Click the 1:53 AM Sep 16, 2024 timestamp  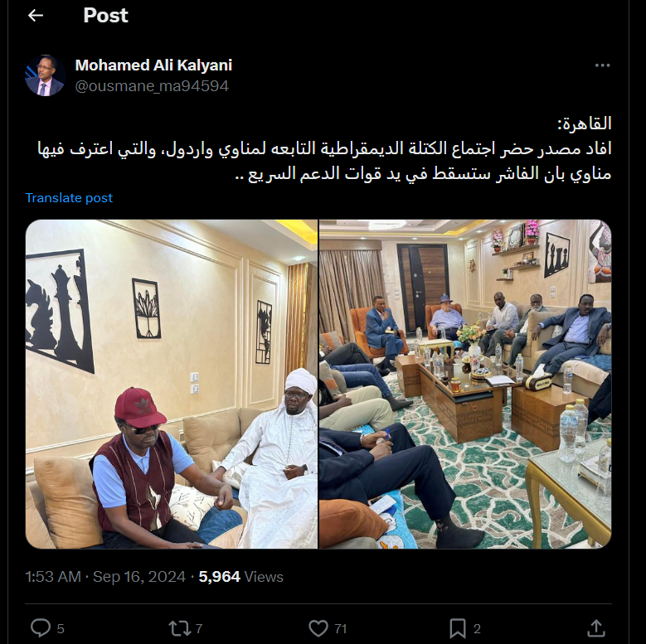(105, 577)
